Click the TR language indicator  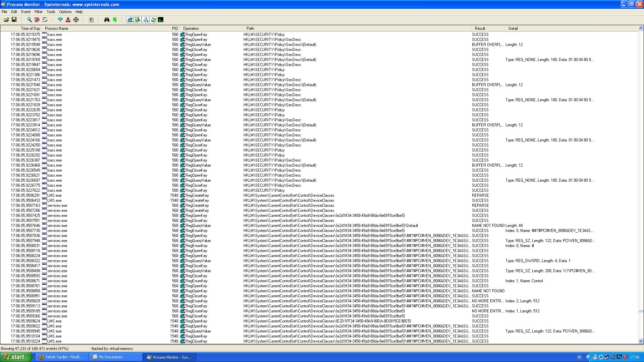(x=579, y=357)
